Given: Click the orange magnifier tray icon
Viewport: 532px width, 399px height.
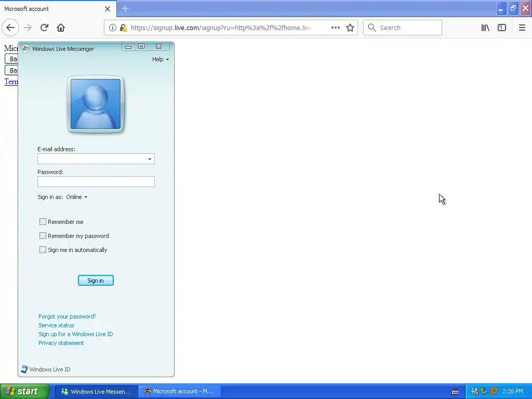Looking at the screenshot, I should 494,392.
